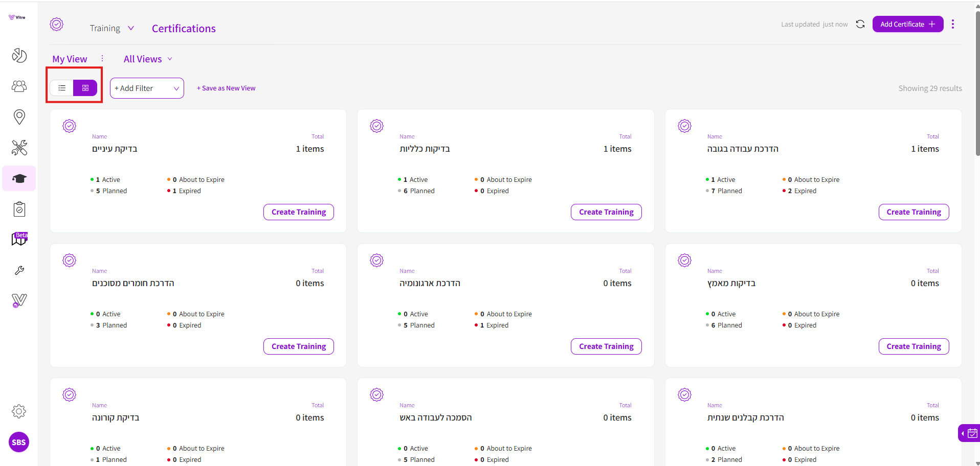Open the clipboard checklist sidebar icon
Screen dimensions: 980x466
[x=19, y=209]
